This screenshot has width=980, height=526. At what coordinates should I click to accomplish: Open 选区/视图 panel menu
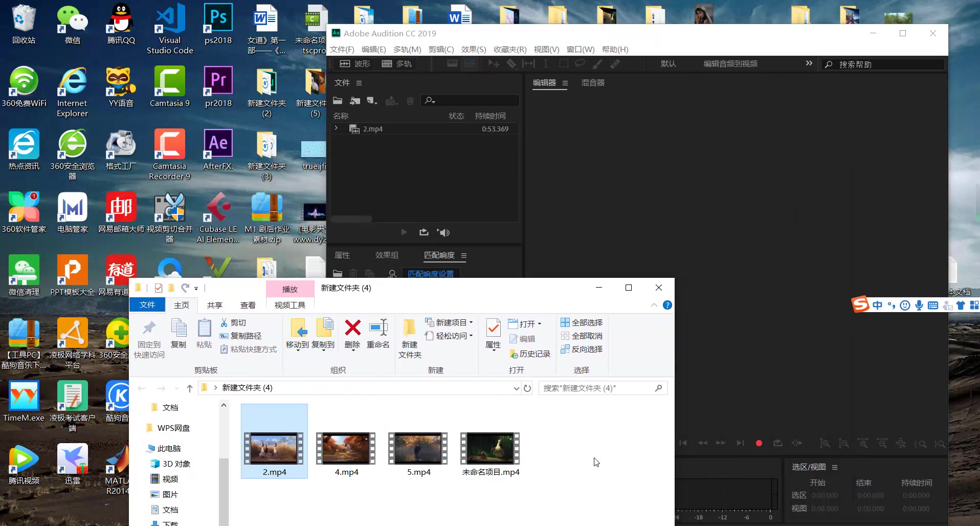click(x=835, y=467)
